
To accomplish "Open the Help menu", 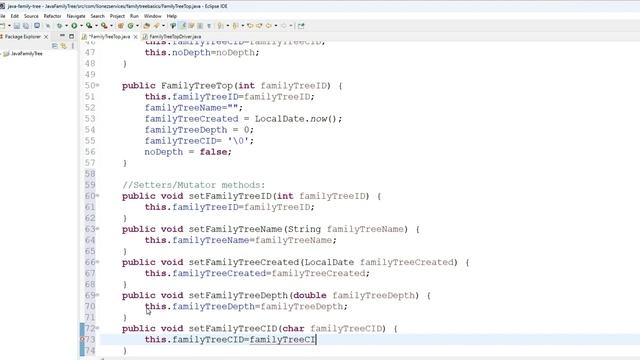I will click(x=171, y=16).
